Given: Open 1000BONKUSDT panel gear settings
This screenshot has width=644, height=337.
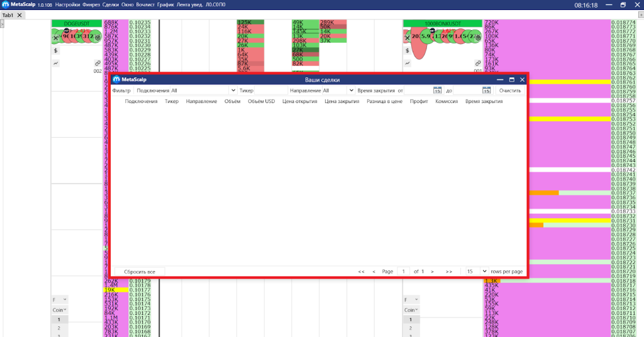Looking at the screenshot, I should pyautogui.click(x=478, y=38).
